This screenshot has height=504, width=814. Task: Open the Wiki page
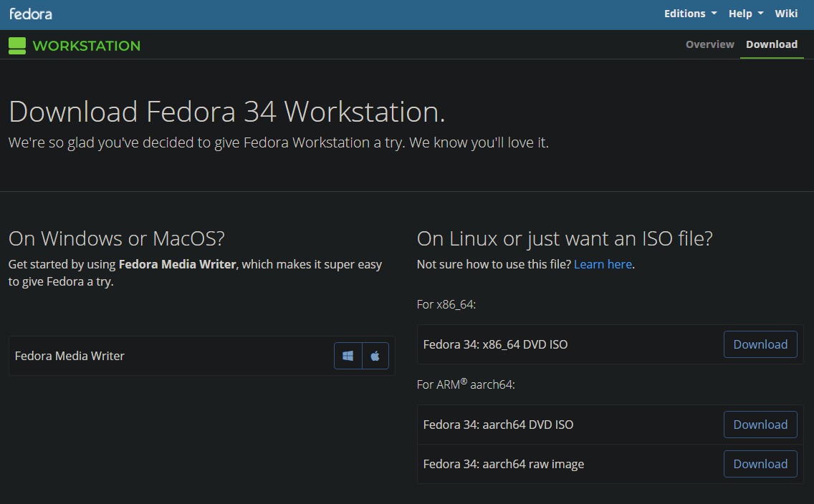(786, 13)
